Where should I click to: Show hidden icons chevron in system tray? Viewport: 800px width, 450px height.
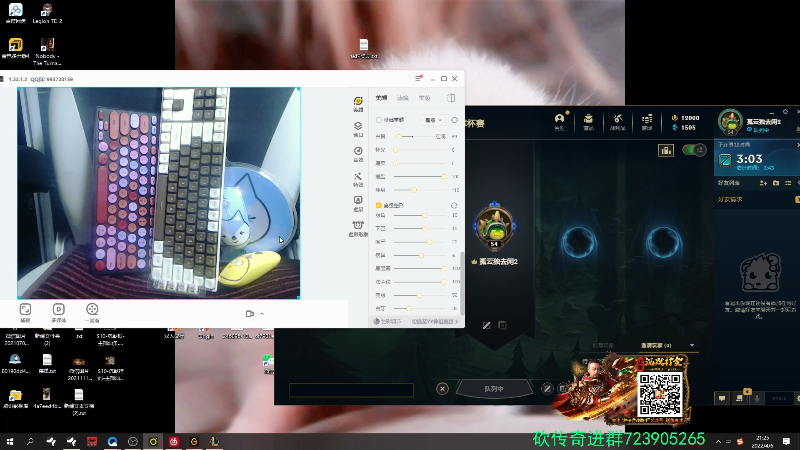pyautogui.click(x=718, y=441)
